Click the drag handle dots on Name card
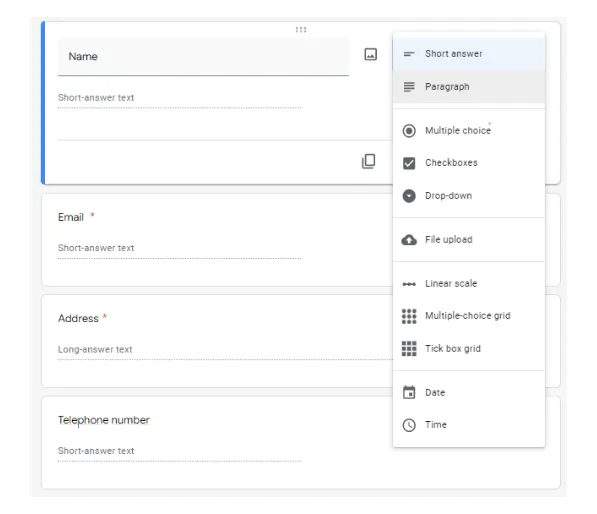The image size is (597, 514). pos(301,30)
